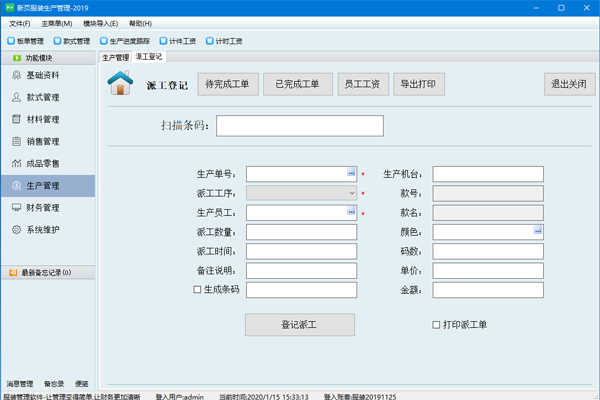Screen dimensions: 600x400
Task: Click the home house icon
Action: click(x=120, y=83)
